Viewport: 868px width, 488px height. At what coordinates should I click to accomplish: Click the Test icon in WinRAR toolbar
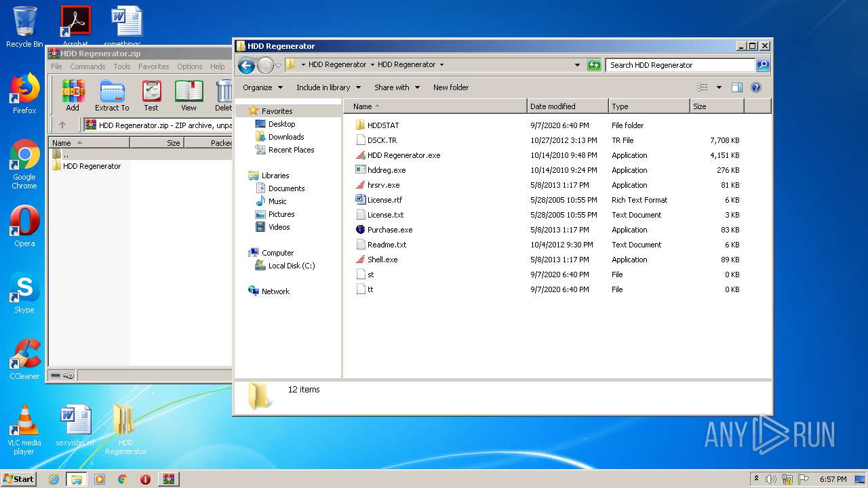tap(151, 95)
